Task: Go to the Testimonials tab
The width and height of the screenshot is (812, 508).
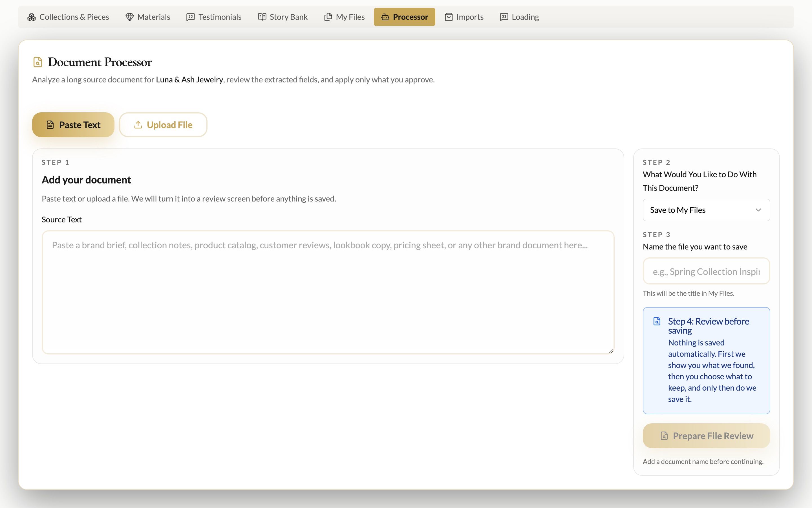Action: [214, 17]
